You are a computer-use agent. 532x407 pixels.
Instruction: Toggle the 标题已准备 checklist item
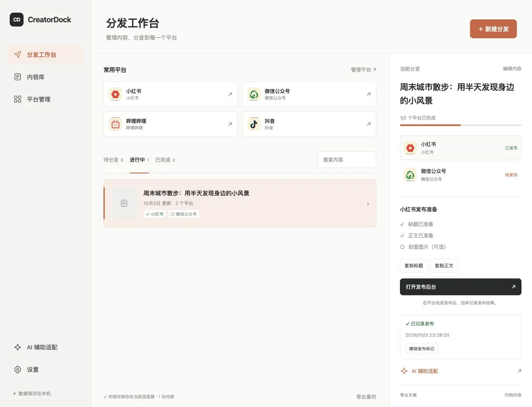pyautogui.click(x=417, y=224)
